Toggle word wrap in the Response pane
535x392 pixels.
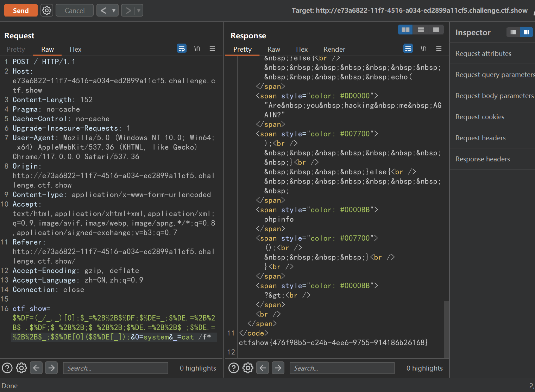tap(408, 49)
